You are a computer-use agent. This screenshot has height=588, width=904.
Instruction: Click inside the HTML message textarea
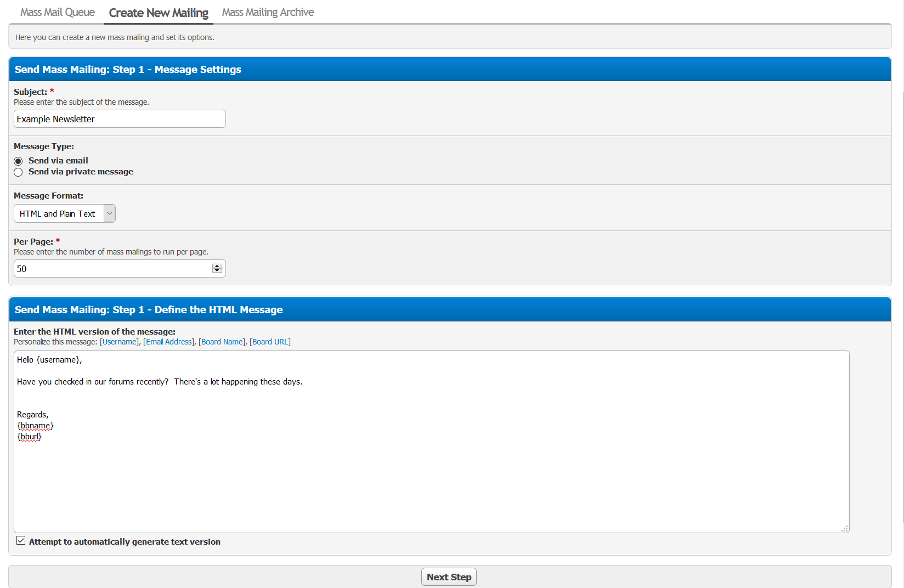coord(432,442)
